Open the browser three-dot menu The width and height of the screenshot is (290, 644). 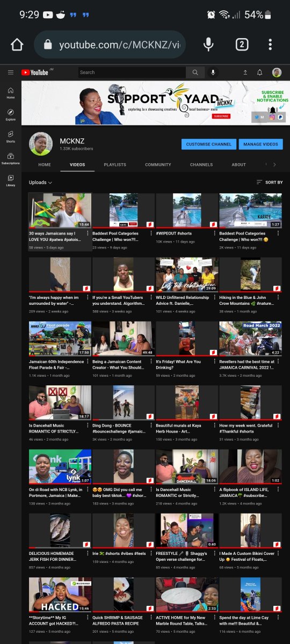point(270,45)
